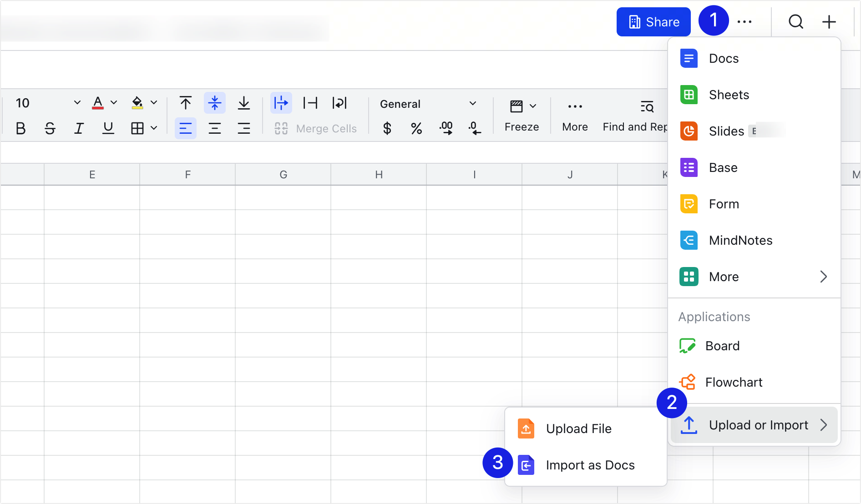Click the Share button
The width and height of the screenshot is (861, 504).
coord(653,21)
